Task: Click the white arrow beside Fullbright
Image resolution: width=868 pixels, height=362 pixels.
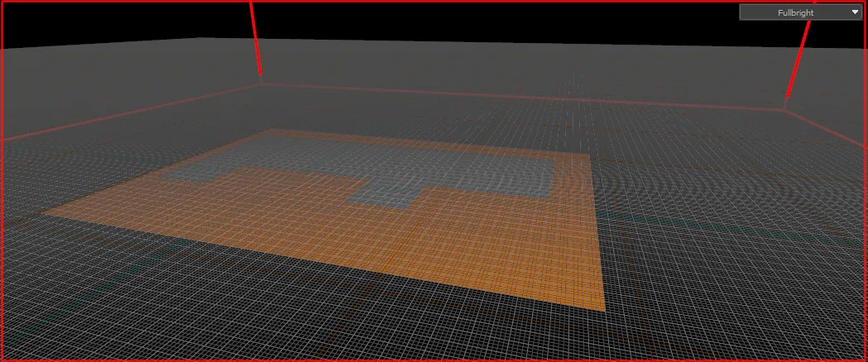Action: point(856,12)
